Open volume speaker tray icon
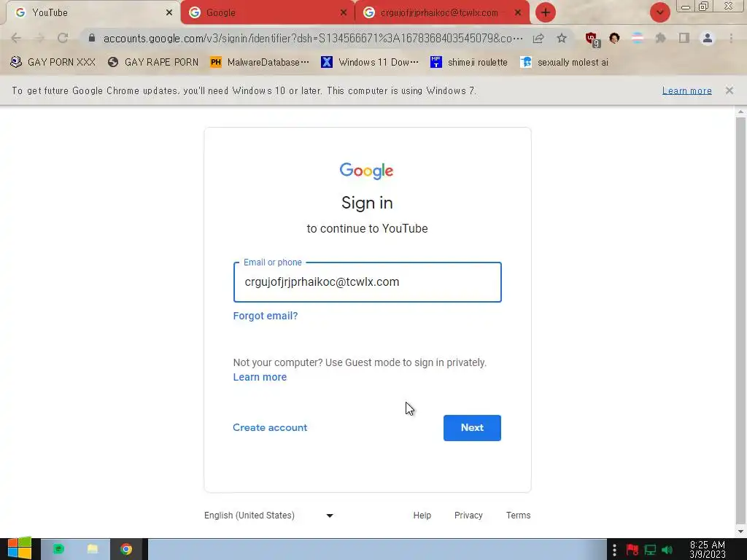 pos(667,550)
